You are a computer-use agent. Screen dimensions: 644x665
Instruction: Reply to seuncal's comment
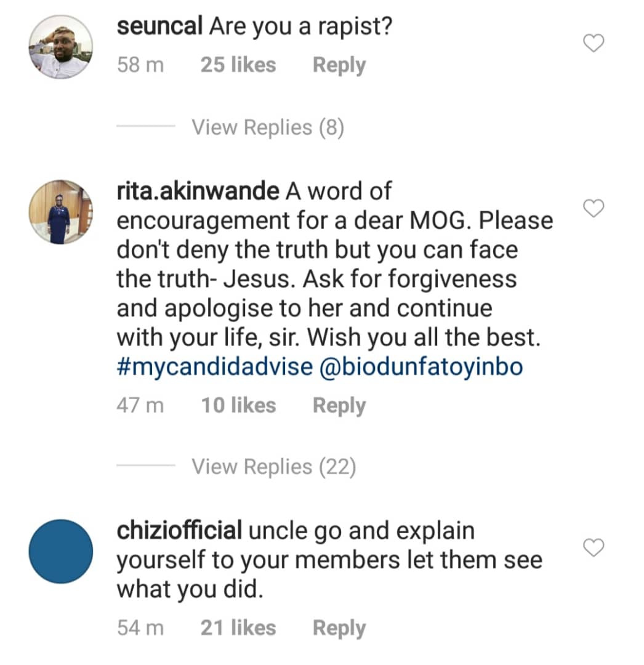coord(339,65)
